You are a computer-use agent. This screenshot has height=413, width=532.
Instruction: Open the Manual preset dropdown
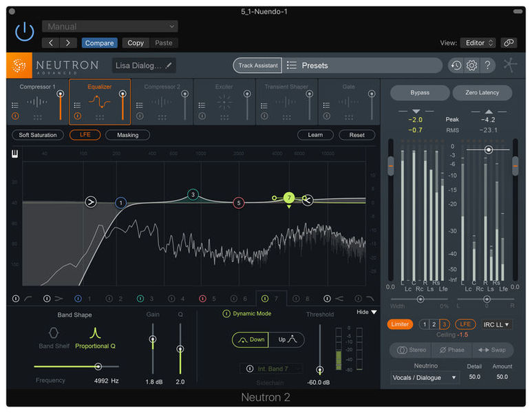click(x=110, y=26)
